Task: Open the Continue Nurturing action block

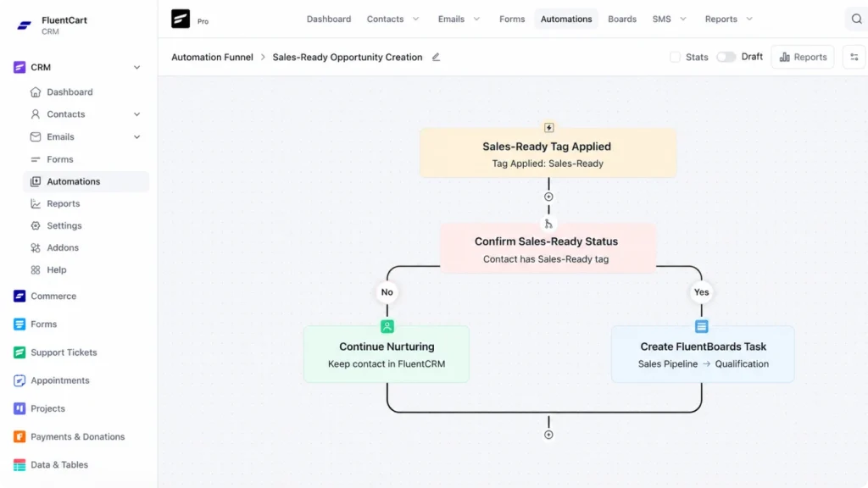Action: 387,354
